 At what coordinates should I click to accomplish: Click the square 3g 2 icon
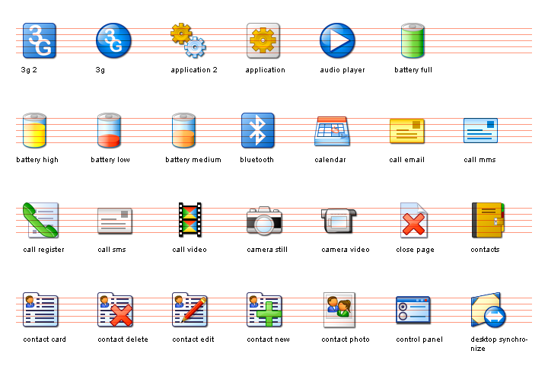pyautogui.click(x=40, y=41)
